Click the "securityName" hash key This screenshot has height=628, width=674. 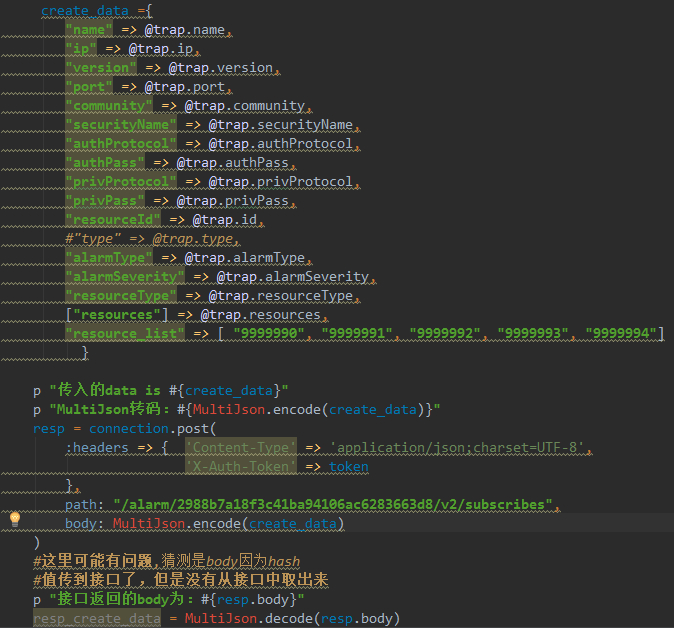121,125
